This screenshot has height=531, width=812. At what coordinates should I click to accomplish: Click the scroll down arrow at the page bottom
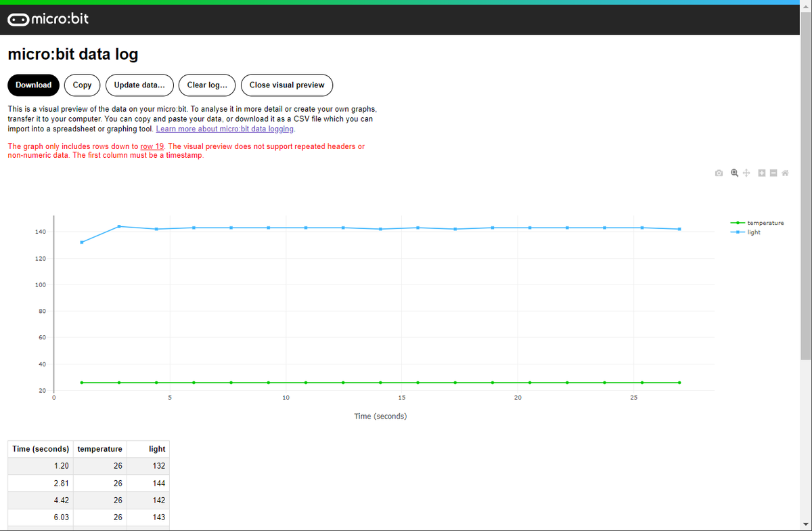click(x=806, y=526)
